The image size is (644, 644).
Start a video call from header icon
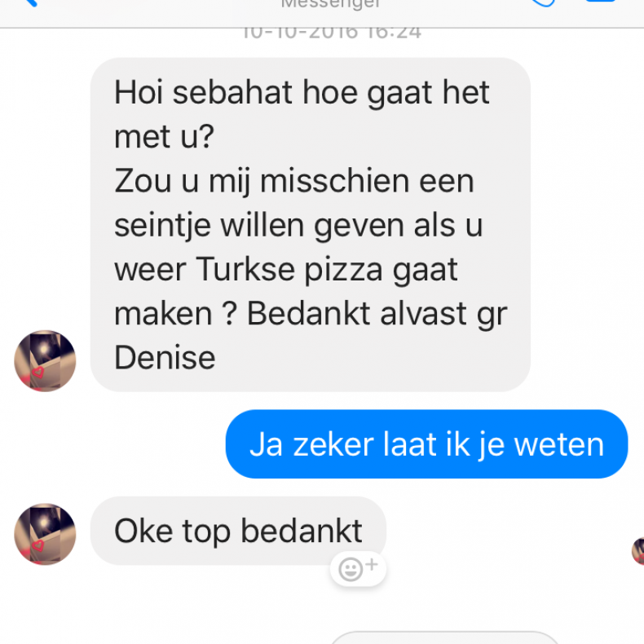click(601, 2)
